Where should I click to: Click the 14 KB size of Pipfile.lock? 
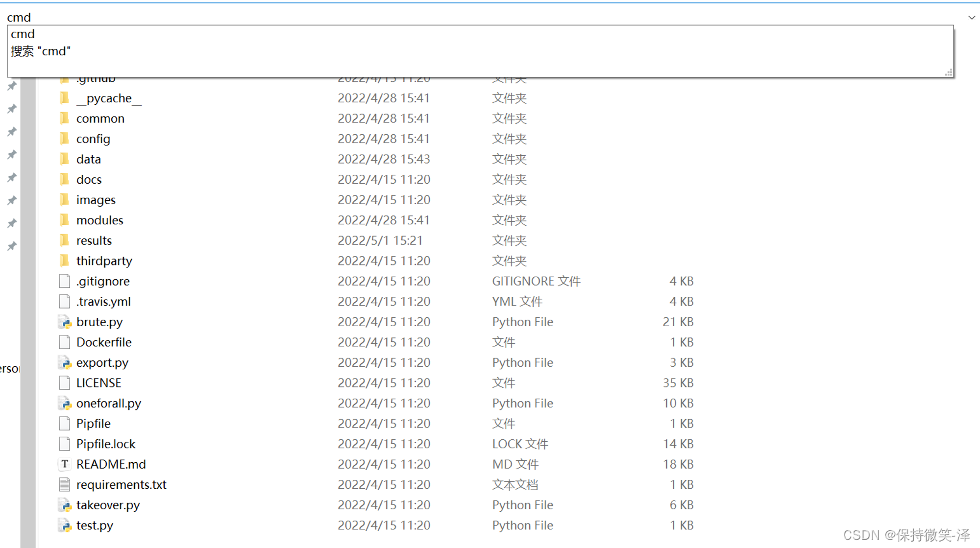click(x=678, y=444)
